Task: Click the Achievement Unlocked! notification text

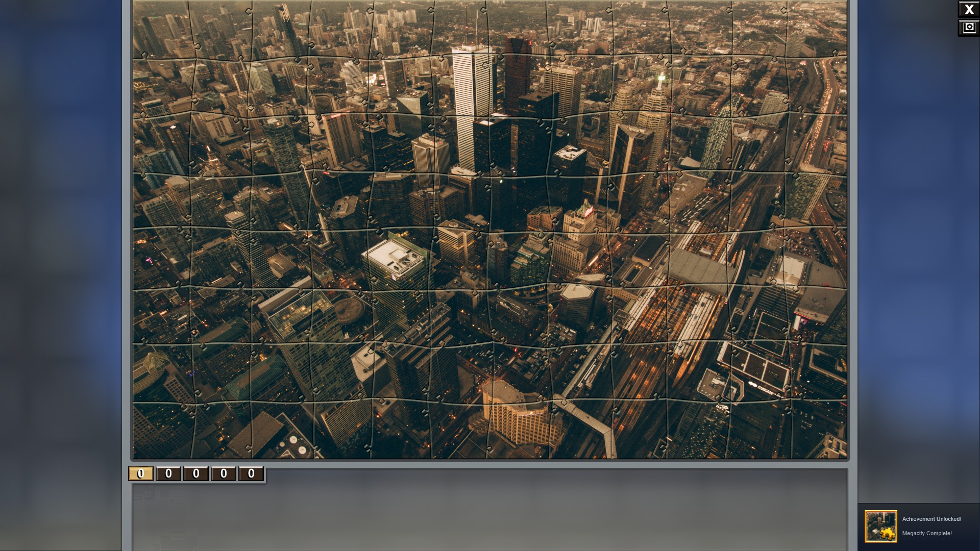Action: (x=931, y=519)
